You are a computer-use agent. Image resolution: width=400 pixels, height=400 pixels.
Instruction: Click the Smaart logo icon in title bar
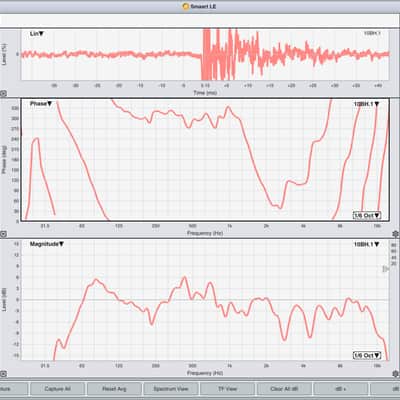186,6
